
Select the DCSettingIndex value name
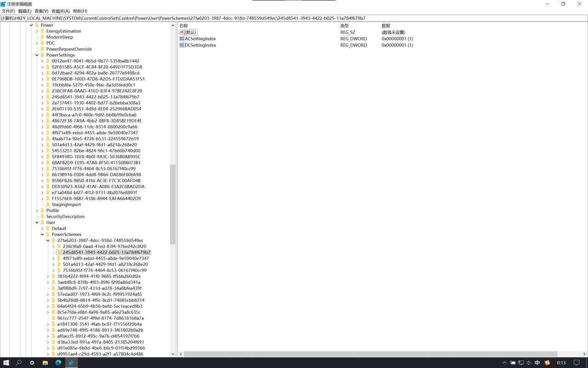coord(200,45)
